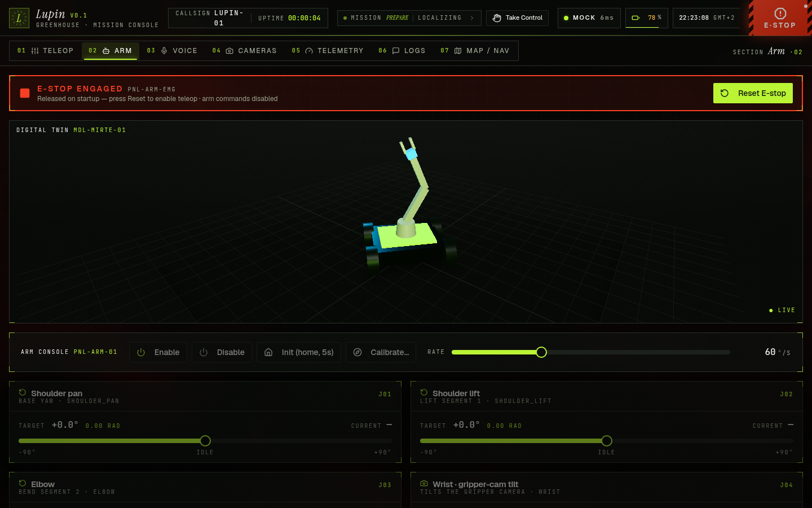This screenshot has height=508, width=812.
Task: Click the LOCALIZING mission status text
Action: tap(440, 18)
